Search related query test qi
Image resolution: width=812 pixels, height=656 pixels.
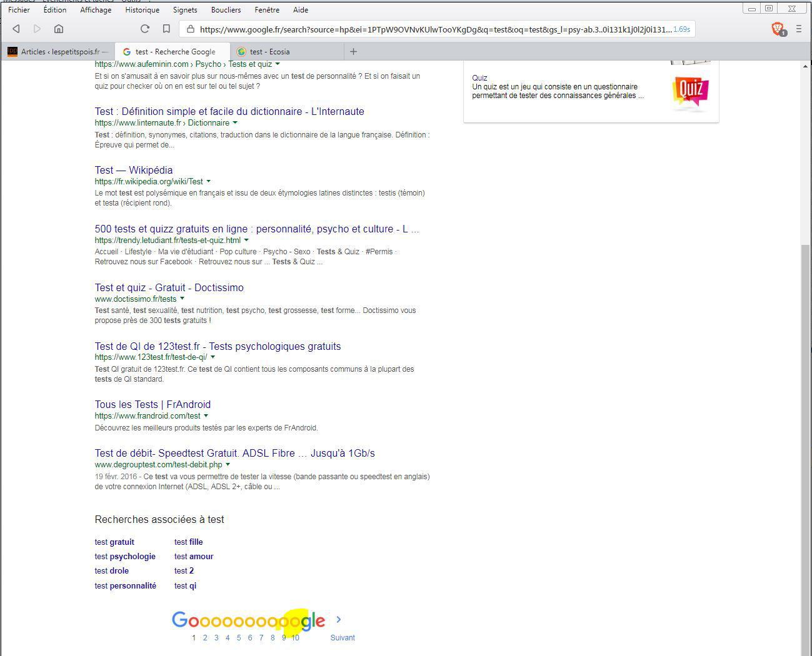185,586
